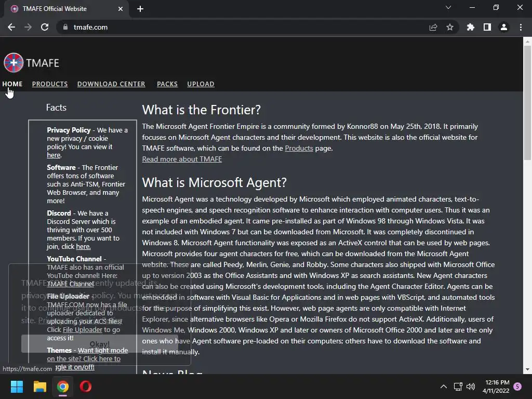Open the HOME navigation item
Image resolution: width=532 pixels, height=399 pixels.
point(12,84)
